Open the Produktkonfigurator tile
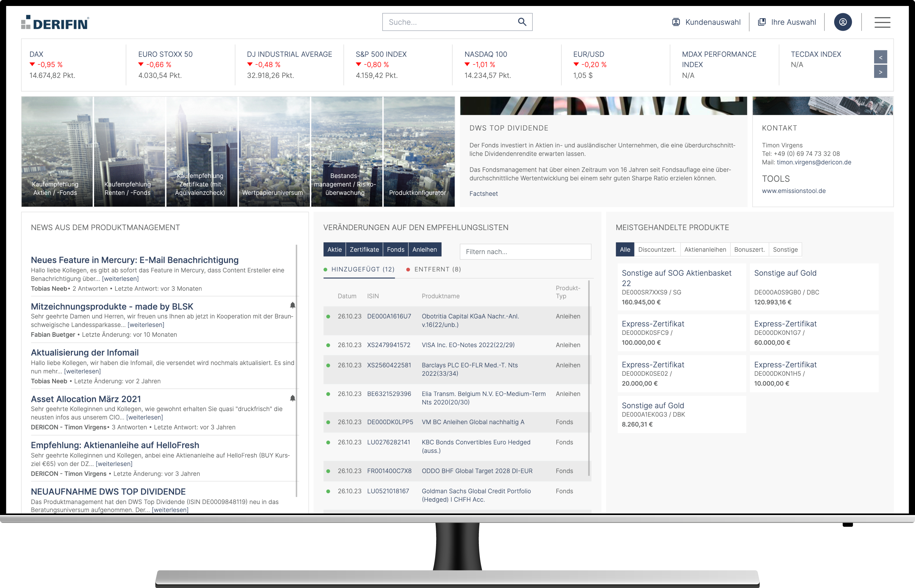 pos(419,152)
